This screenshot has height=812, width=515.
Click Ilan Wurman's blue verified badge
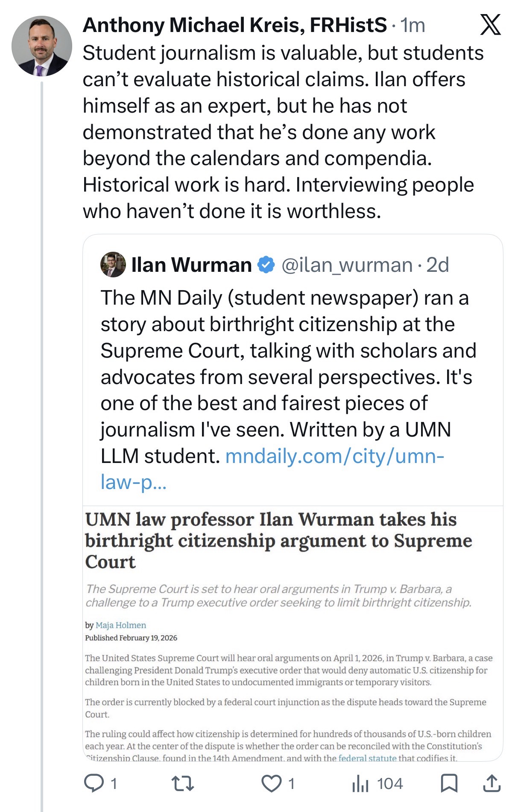click(x=266, y=265)
